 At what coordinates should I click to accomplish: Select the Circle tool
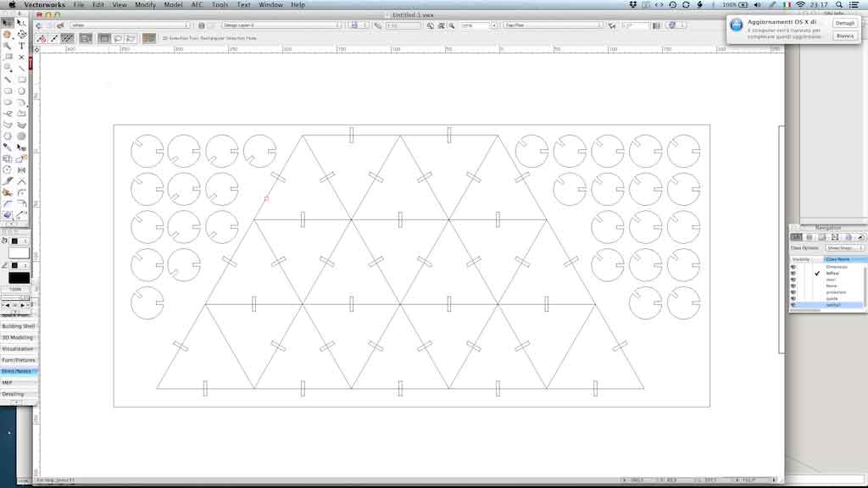(x=21, y=91)
